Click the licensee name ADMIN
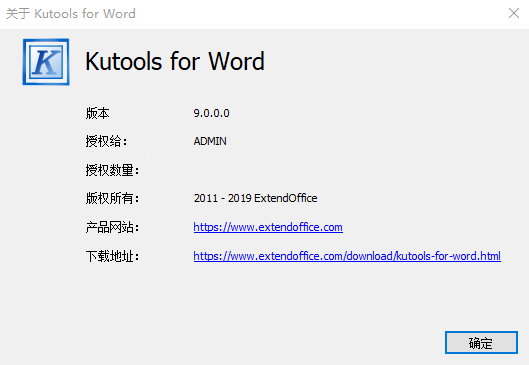 point(210,141)
